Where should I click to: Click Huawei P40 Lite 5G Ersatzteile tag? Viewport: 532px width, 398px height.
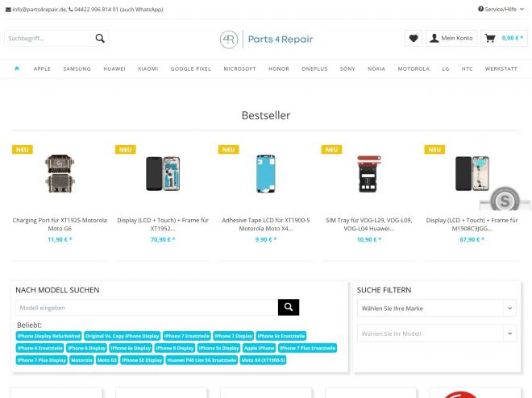pos(202,360)
